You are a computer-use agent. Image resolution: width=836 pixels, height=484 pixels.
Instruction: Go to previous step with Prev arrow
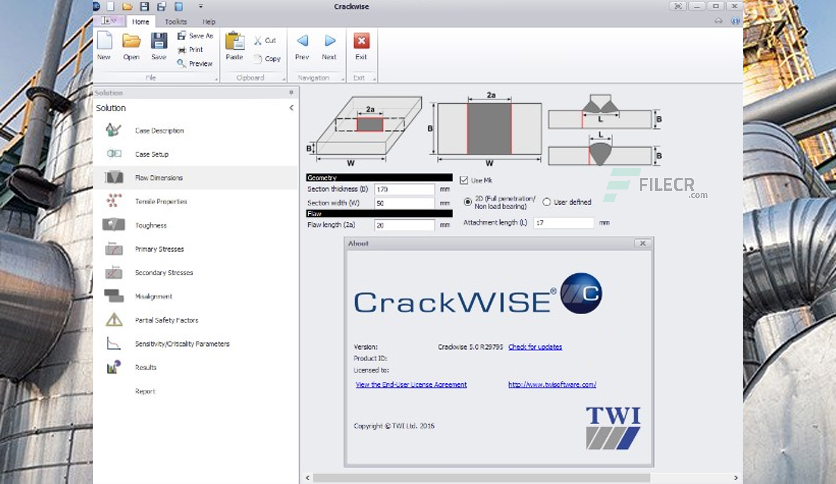click(302, 41)
